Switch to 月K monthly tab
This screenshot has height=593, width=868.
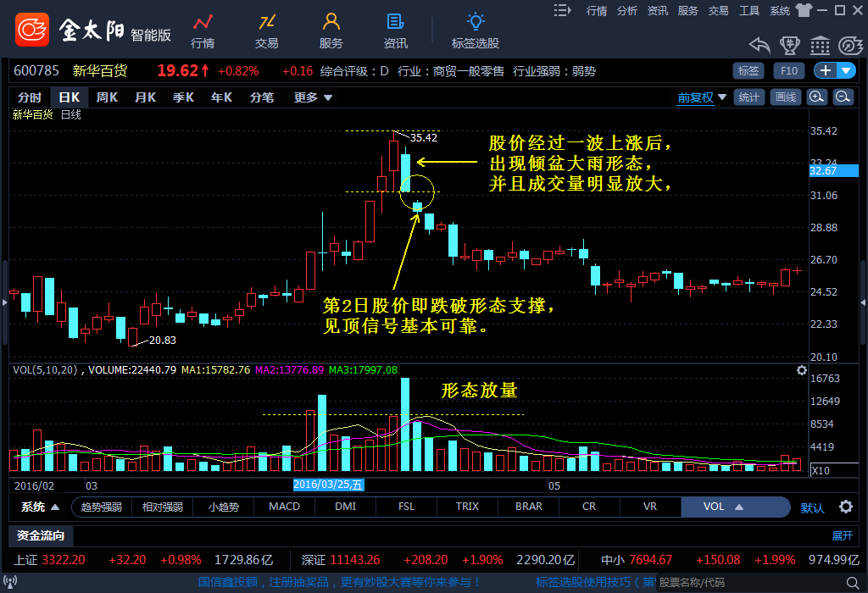pos(145,97)
